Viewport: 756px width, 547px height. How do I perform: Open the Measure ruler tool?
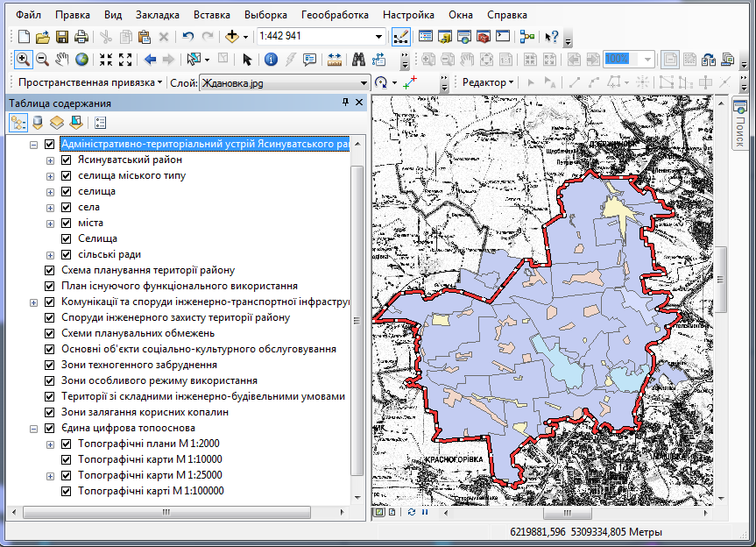334,60
